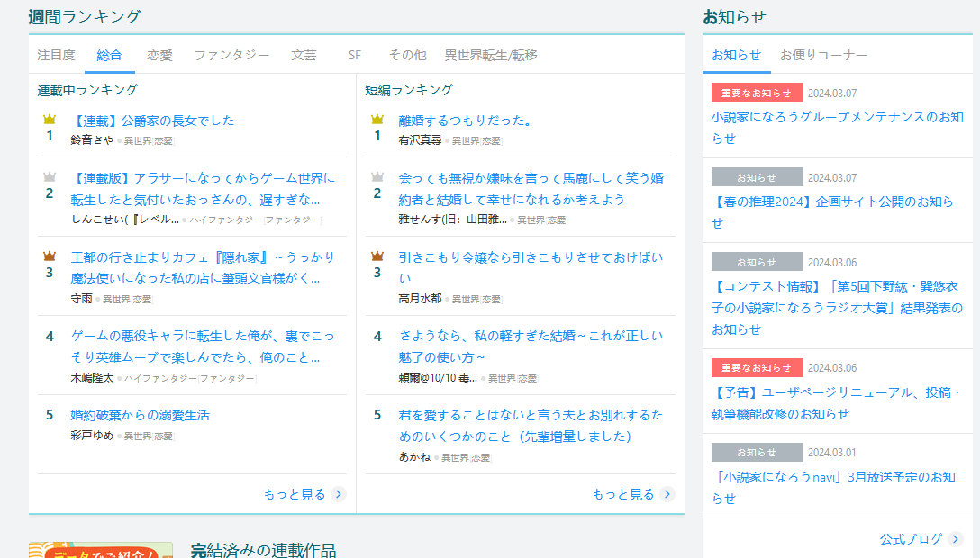This screenshot has height=558, width=980.
Task: Click the bronze crown of short story rank 3
Action: point(377,256)
